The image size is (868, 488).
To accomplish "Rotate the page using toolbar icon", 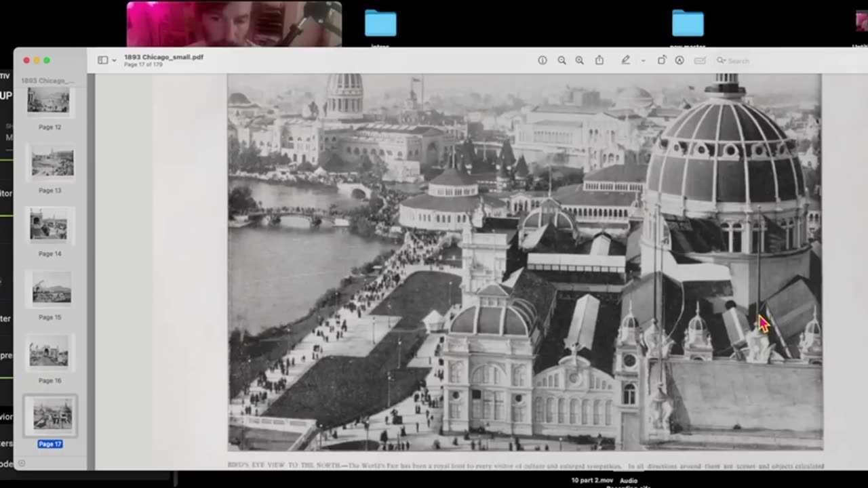I will 662,60.
